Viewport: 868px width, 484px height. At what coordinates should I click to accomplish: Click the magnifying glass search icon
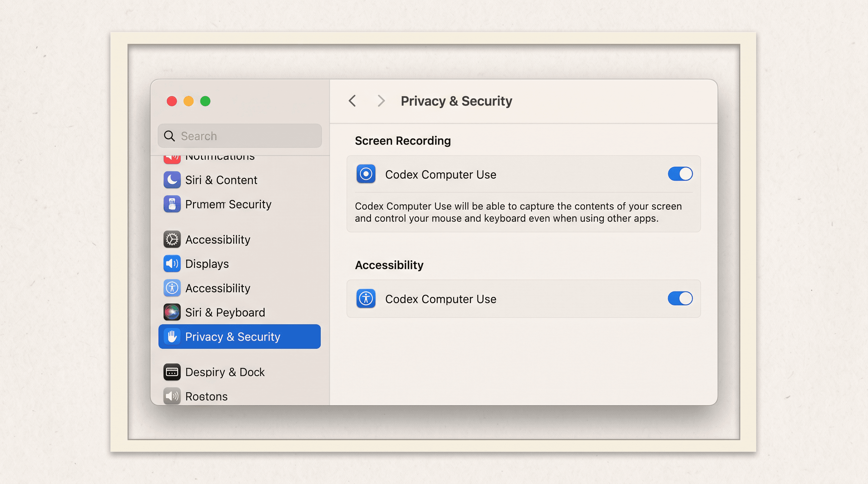[x=169, y=136]
